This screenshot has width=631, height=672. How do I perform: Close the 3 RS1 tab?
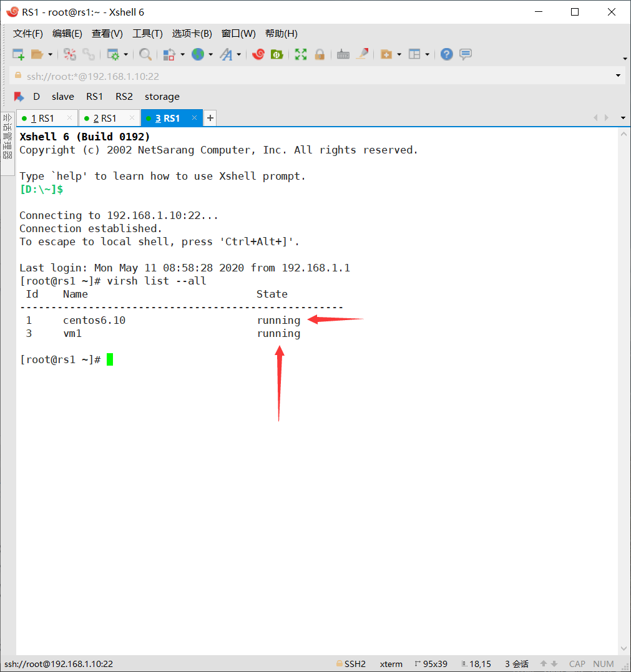(x=194, y=118)
